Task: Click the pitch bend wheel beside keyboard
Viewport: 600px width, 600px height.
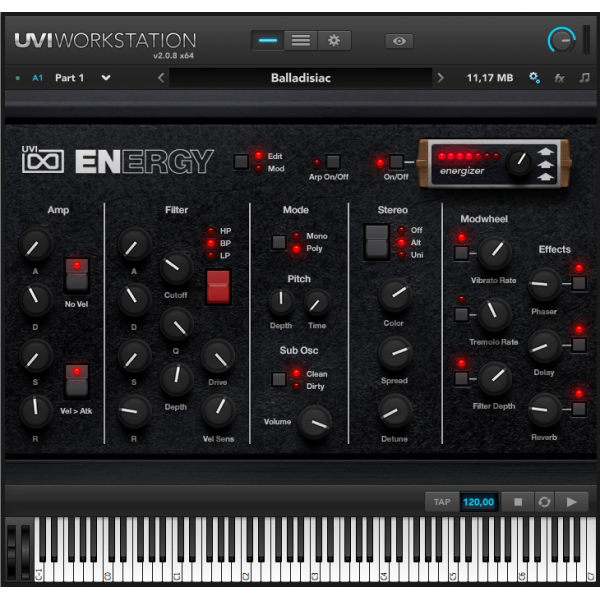Action: (11, 551)
